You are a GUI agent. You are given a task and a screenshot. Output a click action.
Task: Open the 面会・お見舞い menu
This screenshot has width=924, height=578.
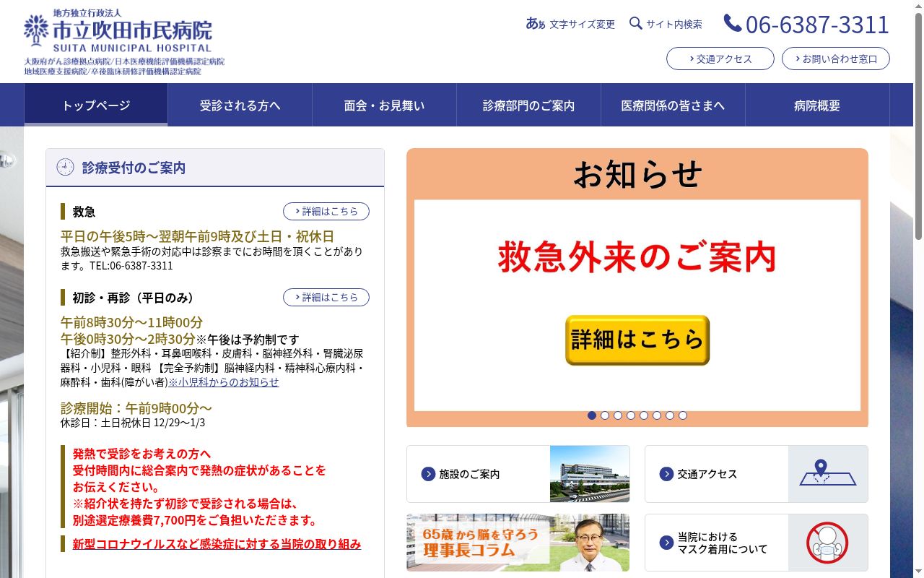pos(385,105)
